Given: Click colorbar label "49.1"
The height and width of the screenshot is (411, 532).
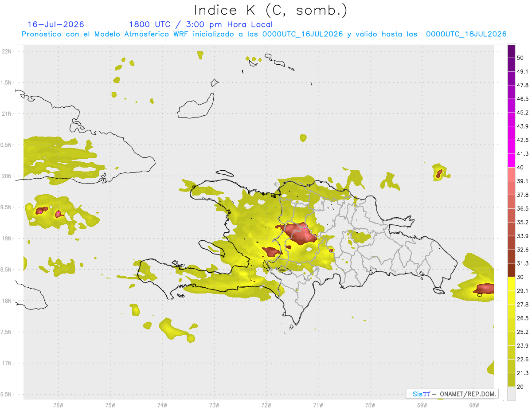Looking at the screenshot, I should point(523,71).
